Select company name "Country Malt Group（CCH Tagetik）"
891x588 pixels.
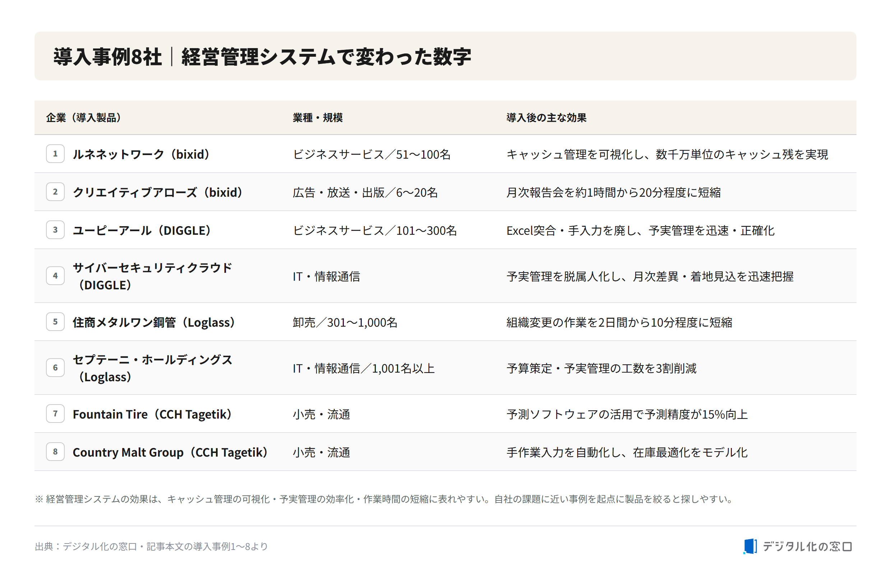(x=170, y=452)
